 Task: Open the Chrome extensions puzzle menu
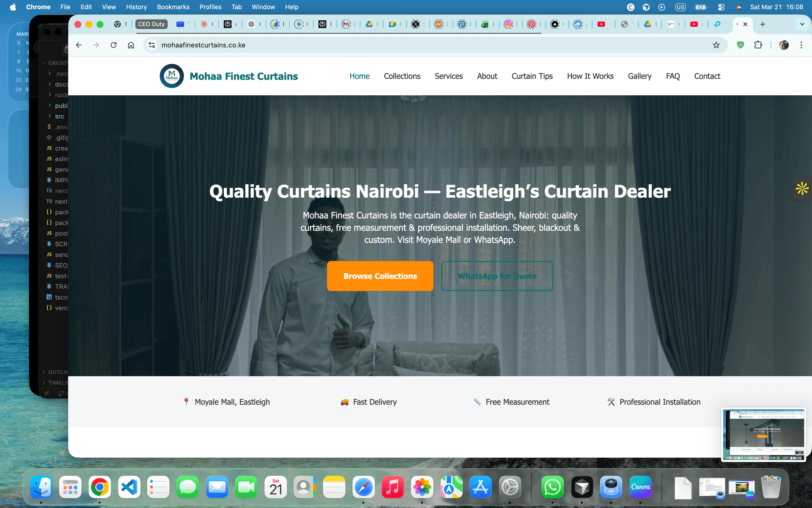tap(758, 45)
